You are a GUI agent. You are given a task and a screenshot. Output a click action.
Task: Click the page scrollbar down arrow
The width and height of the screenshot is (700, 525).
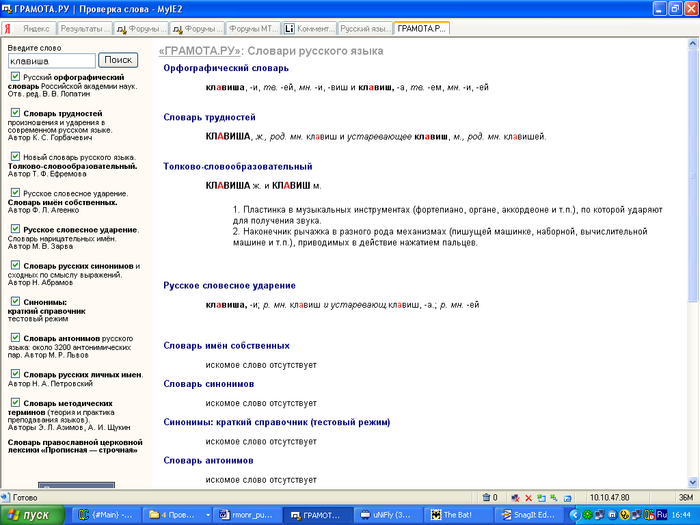693,482
